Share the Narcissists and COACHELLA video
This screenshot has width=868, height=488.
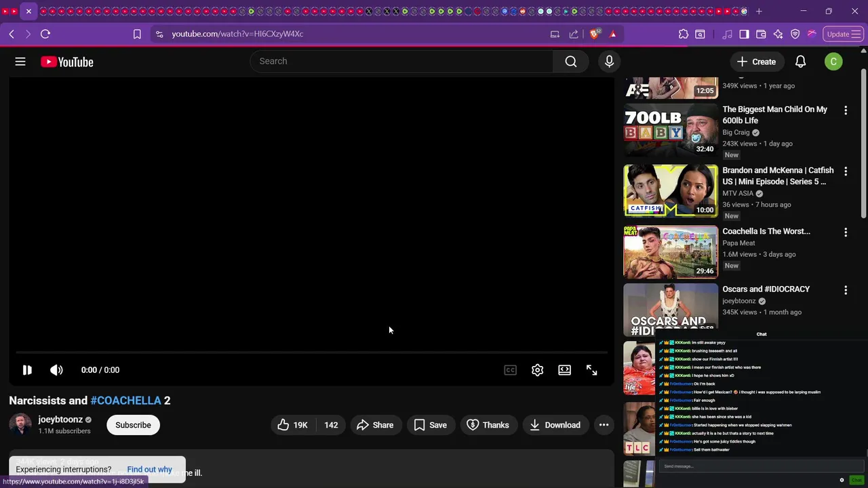(x=375, y=425)
